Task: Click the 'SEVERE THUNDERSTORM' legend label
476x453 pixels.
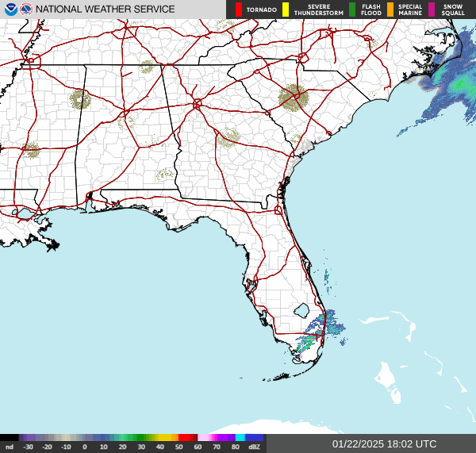Action: pos(319,10)
